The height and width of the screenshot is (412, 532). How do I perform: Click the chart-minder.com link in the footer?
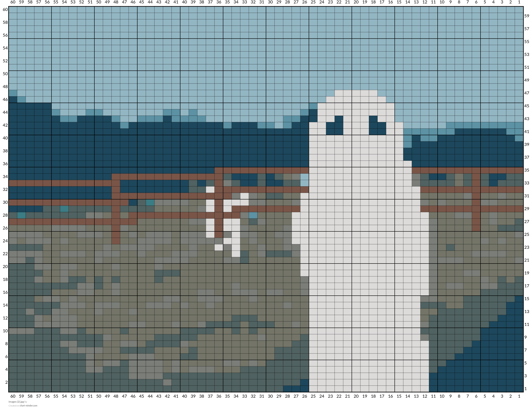tap(29, 406)
